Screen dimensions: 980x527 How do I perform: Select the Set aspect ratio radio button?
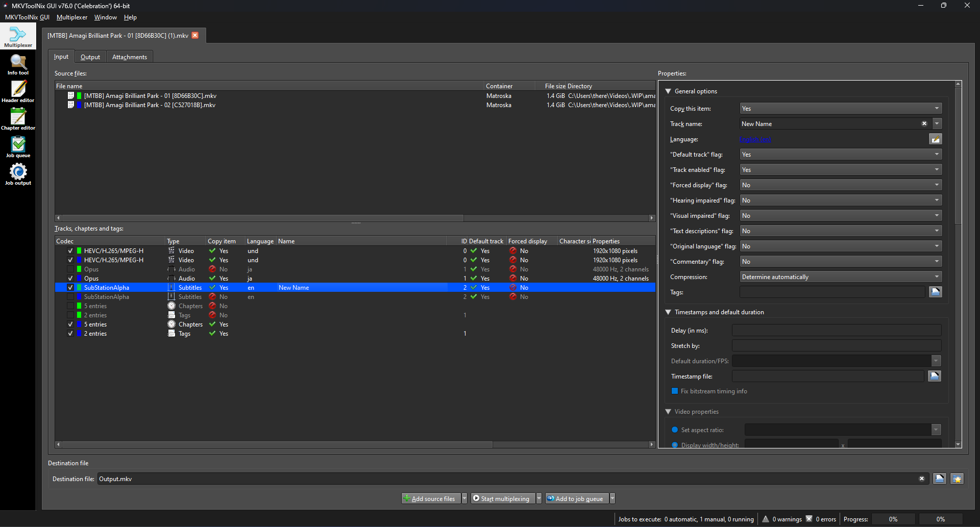(675, 430)
